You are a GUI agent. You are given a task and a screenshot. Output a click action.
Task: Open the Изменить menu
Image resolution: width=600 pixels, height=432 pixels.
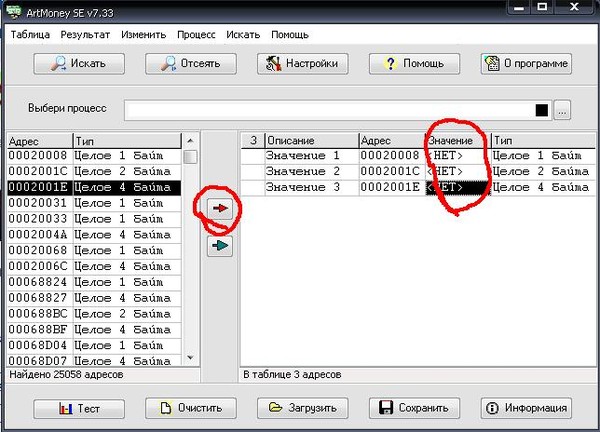143,35
